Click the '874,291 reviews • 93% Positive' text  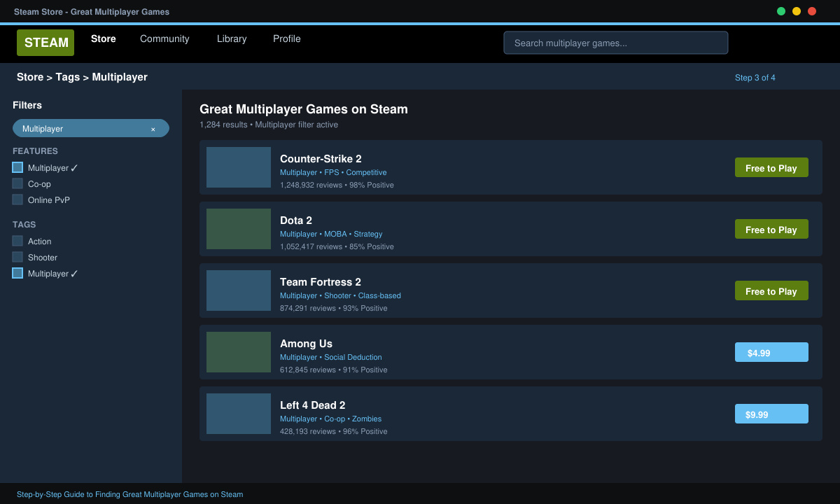334,308
